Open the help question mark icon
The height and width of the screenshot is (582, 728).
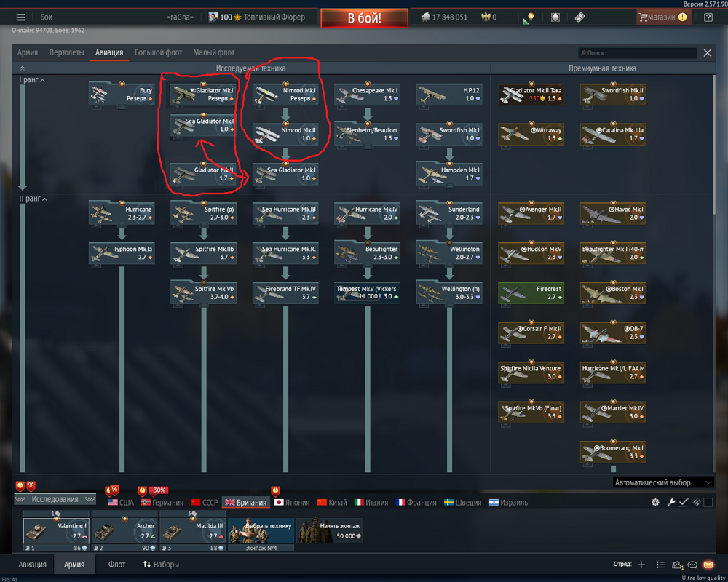pyautogui.click(x=708, y=17)
